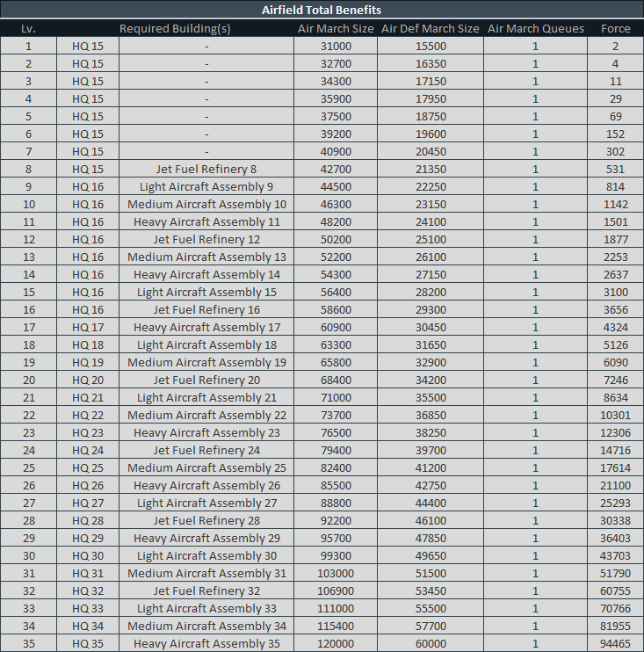The height and width of the screenshot is (652, 644).
Task: Click the force value 10301
Action: pos(615,415)
